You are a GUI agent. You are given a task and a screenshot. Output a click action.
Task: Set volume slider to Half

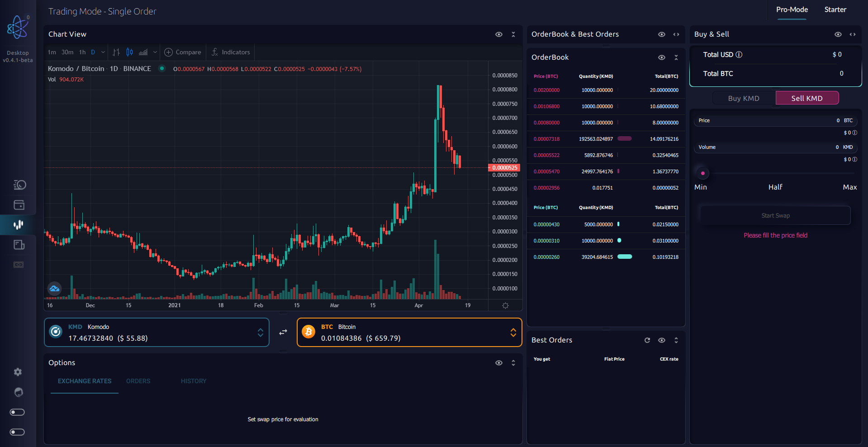point(775,187)
